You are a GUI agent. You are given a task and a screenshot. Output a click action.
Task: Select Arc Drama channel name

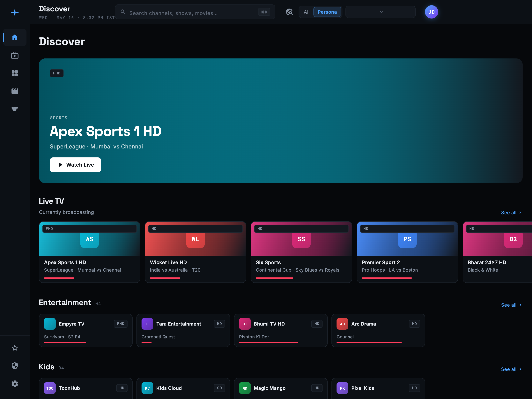tap(363, 324)
